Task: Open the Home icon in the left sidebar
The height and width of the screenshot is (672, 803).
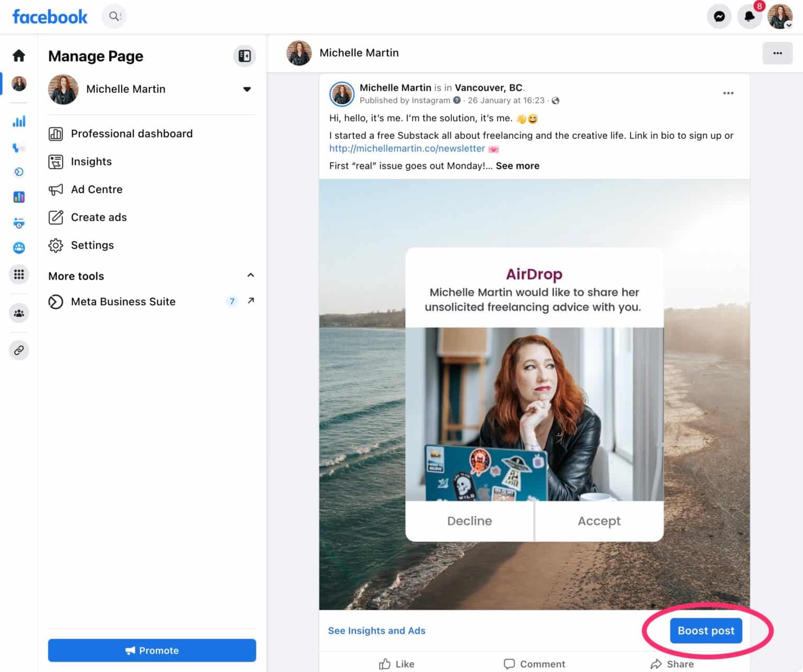Action: pos(19,56)
